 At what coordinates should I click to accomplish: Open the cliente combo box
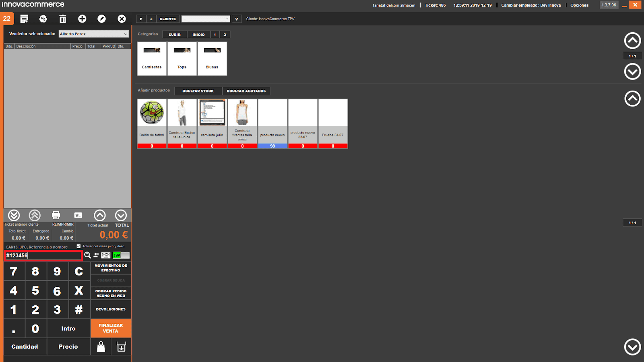pos(205,19)
